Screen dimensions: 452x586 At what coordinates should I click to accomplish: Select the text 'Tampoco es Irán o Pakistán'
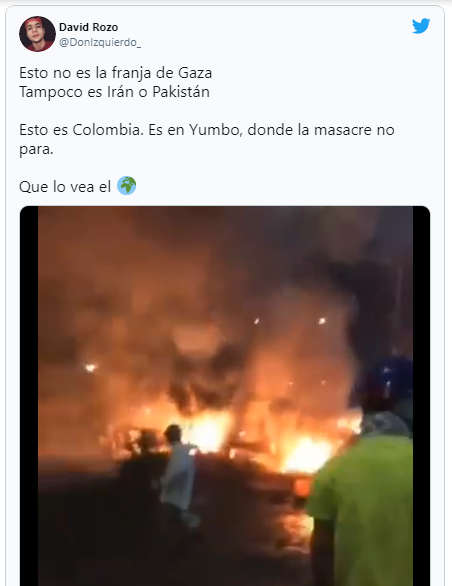point(114,92)
